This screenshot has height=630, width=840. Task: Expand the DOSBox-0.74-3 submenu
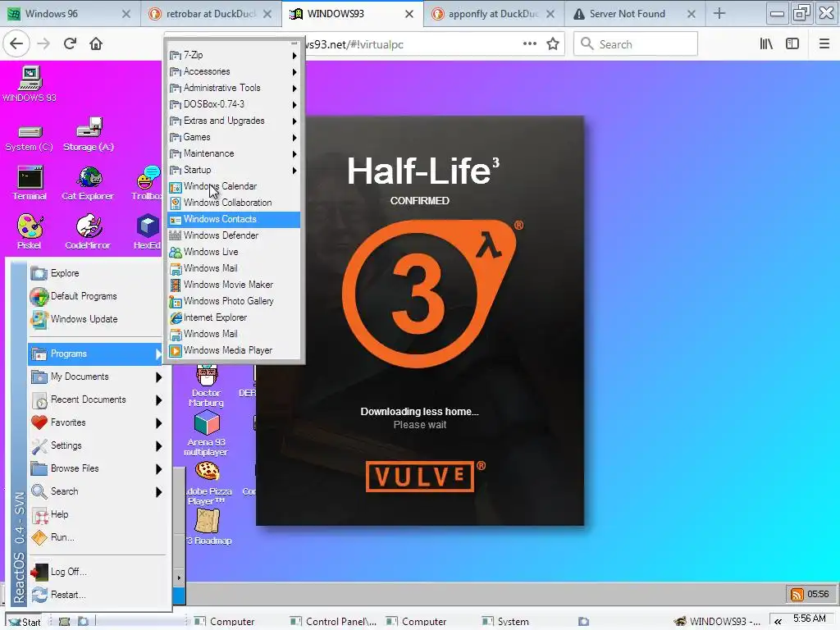[234, 104]
